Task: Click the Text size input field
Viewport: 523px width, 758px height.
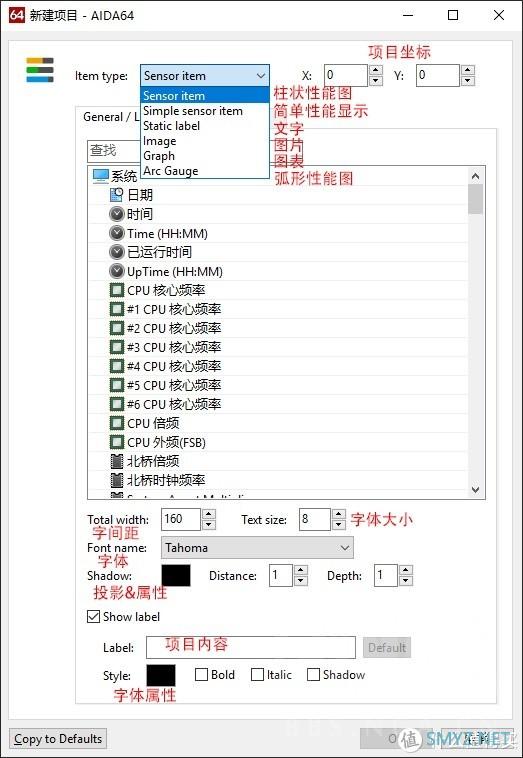Action: [315, 519]
